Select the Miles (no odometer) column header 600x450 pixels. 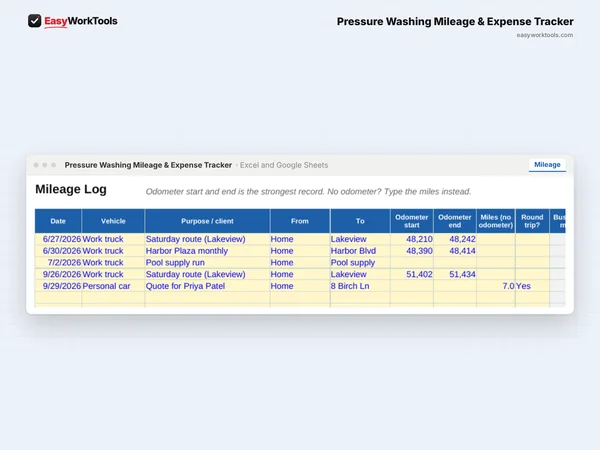click(x=496, y=221)
